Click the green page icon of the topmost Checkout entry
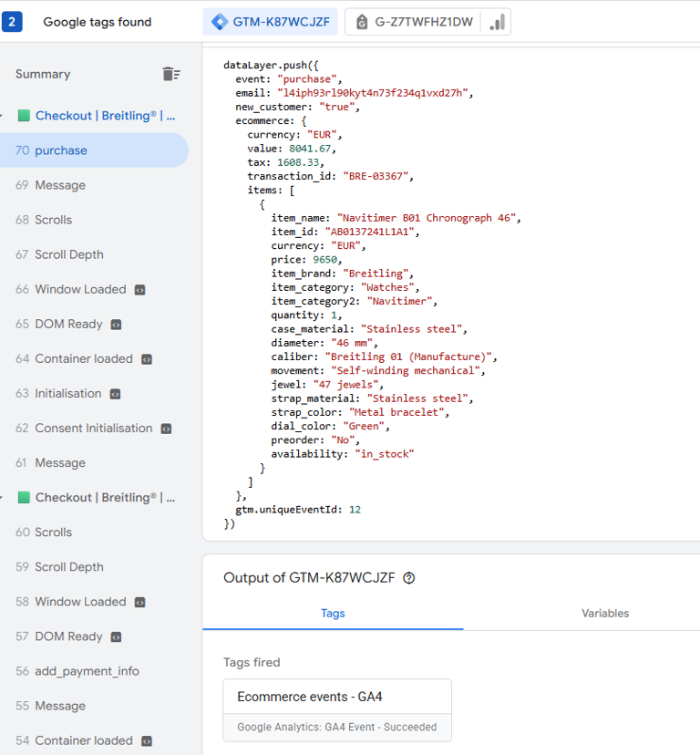This screenshot has width=700, height=755. tap(24, 116)
